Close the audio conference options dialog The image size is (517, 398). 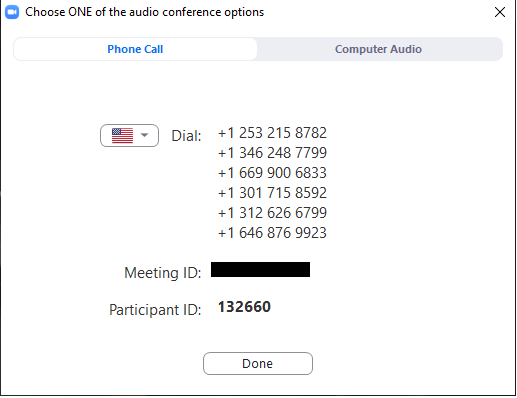500,12
